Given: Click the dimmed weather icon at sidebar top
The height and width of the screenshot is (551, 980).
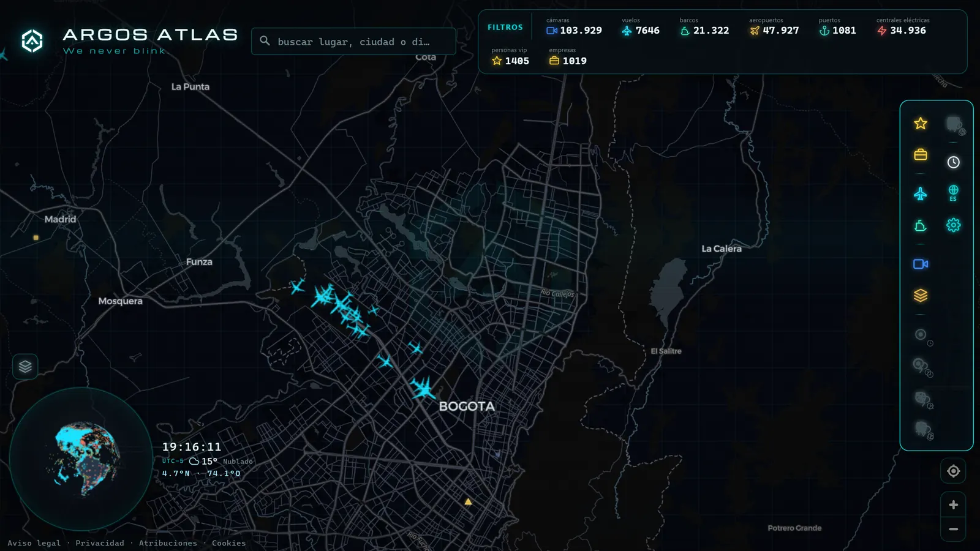Looking at the screenshot, I should click(x=955, y=125).
